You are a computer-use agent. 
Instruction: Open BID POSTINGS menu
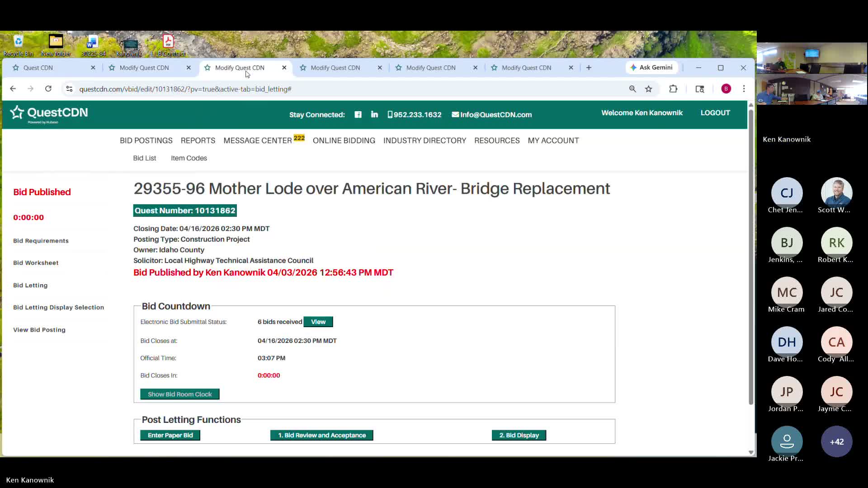coord(146,141)
